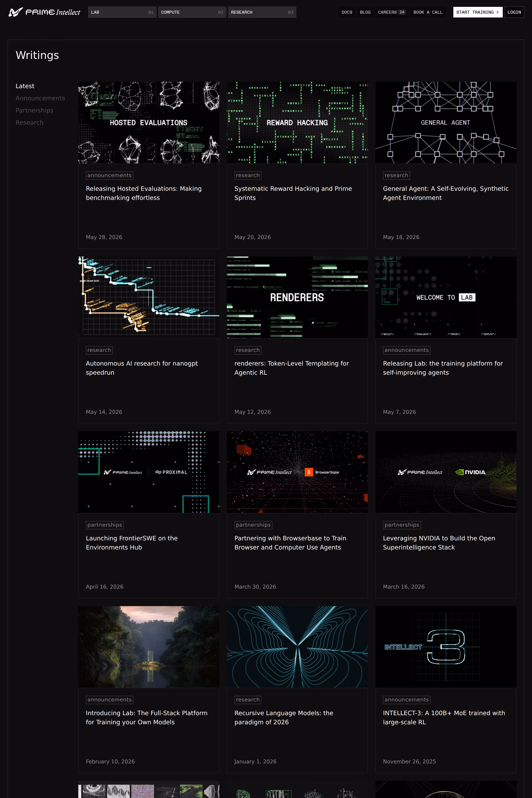Click the LOGIN button
The image size is (532, 798).
(514, 12)
